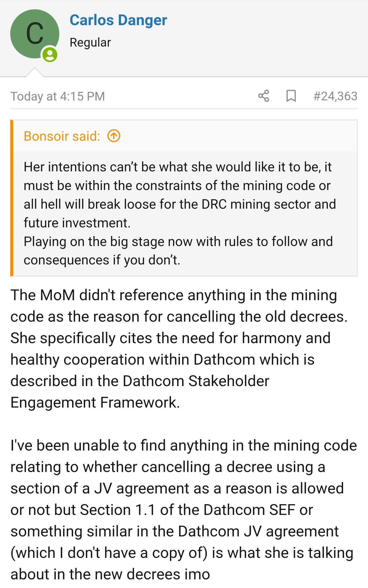Click the Today at 4:15 PM timestamp

tap(58, 96)
